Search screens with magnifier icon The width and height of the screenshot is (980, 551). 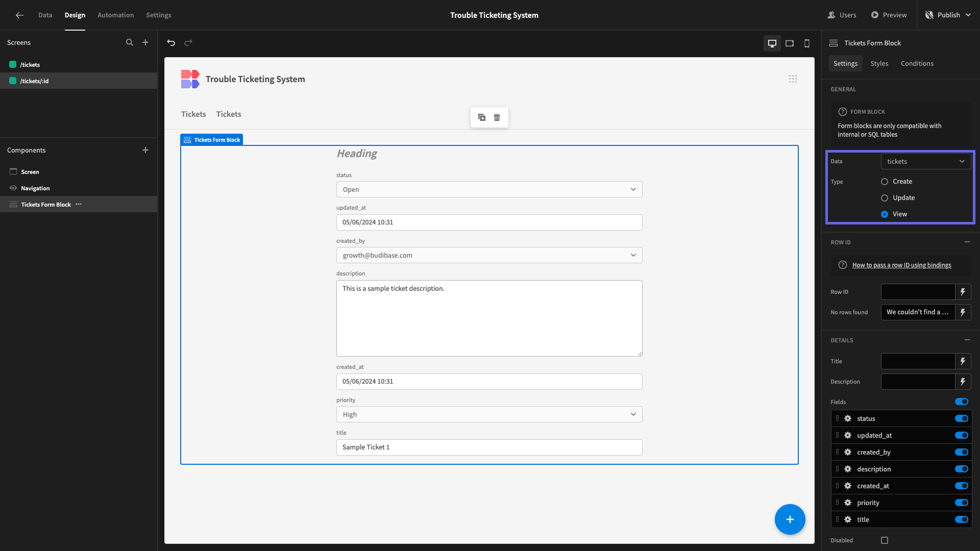click(x=130, y=42)
